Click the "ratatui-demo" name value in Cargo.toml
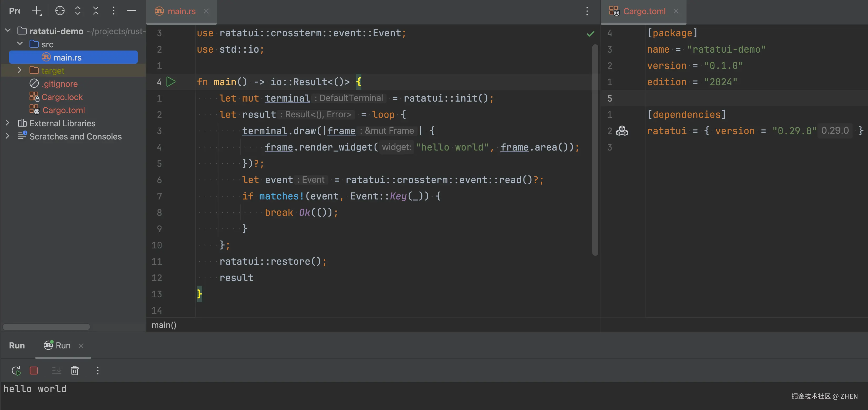This screenshot has width=868, height=410. point(726,49)
